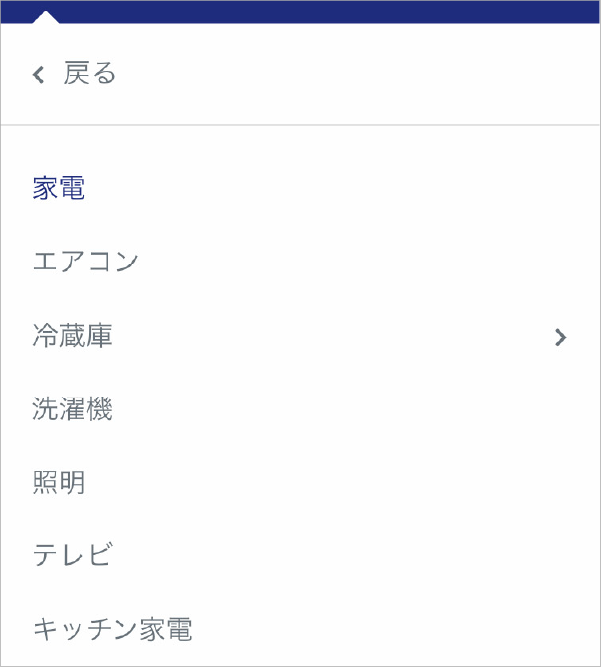This screenshot has width=601, height=667.
Task: Return to previous menu via left arrow
Action: [x=39, y=74]
